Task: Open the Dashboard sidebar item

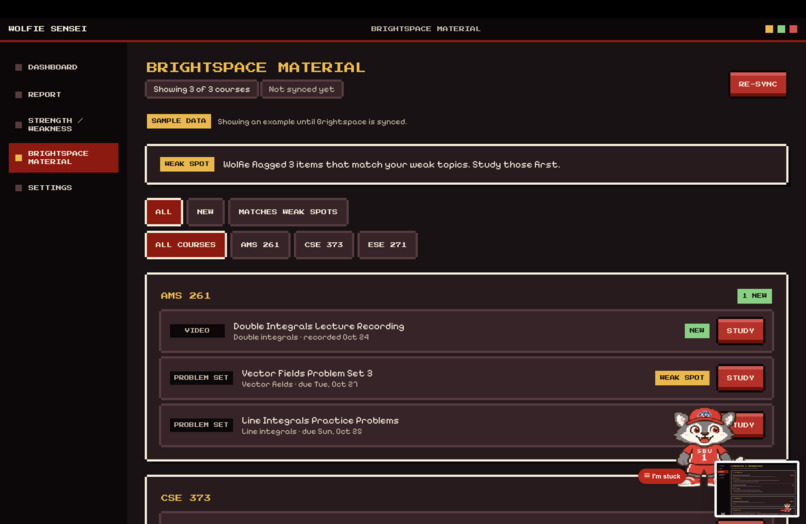Action: pyautogui.click(x=52, y=67)
